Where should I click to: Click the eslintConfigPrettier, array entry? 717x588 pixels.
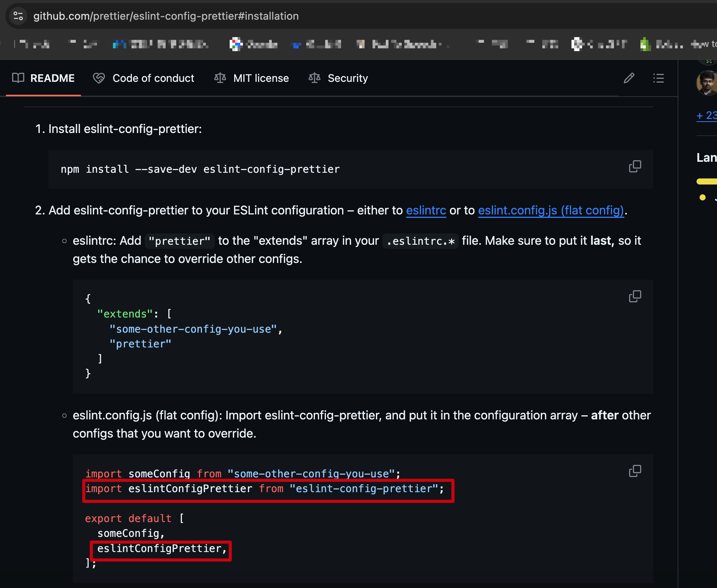point(162,549)
